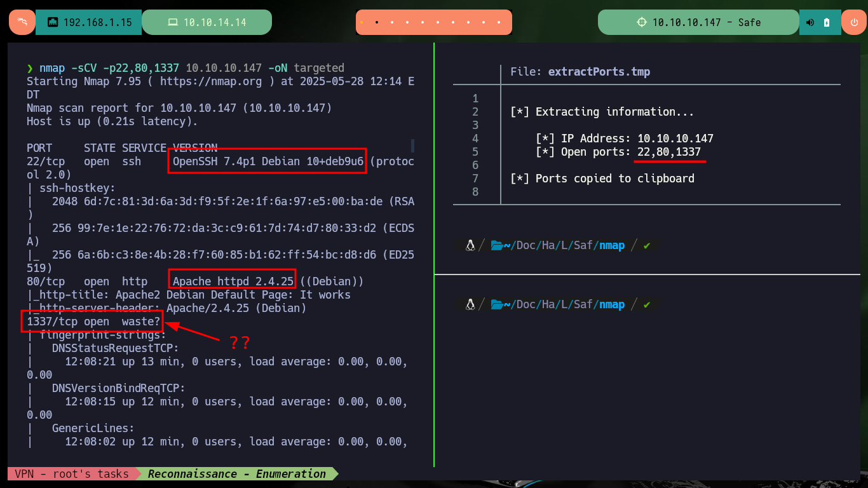Click 'Nmap scan report for 10.10.10.147' line
The width and height of the screenshot is (868, 488).
click(179, 108)
